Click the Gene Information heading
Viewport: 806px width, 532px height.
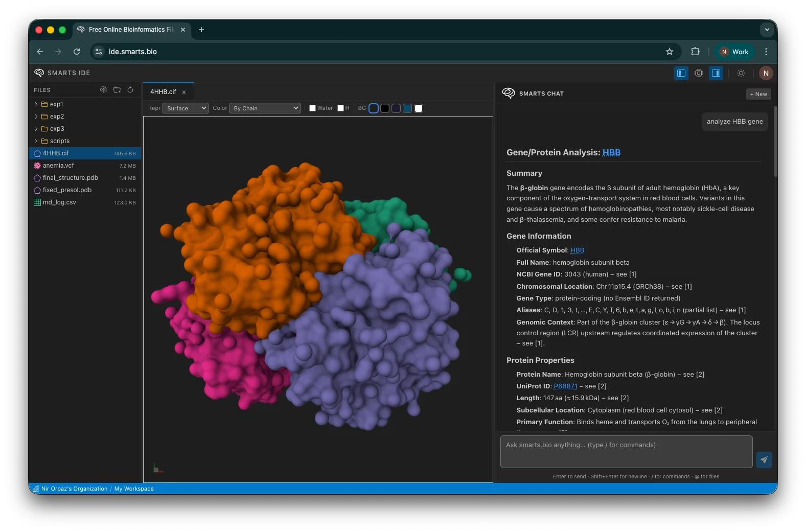coord(539,236)
